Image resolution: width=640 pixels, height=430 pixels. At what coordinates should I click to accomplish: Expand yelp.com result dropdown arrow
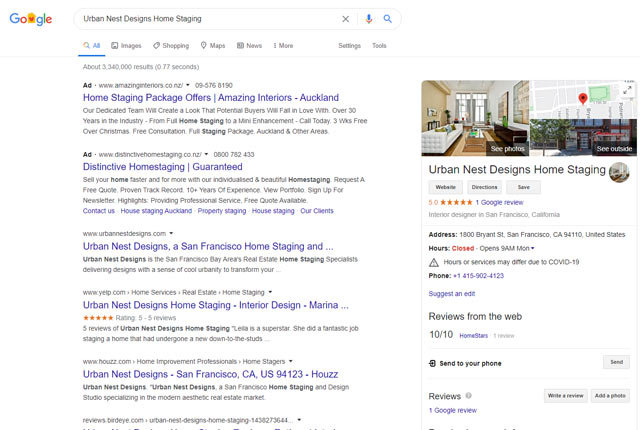coord(270,292)
